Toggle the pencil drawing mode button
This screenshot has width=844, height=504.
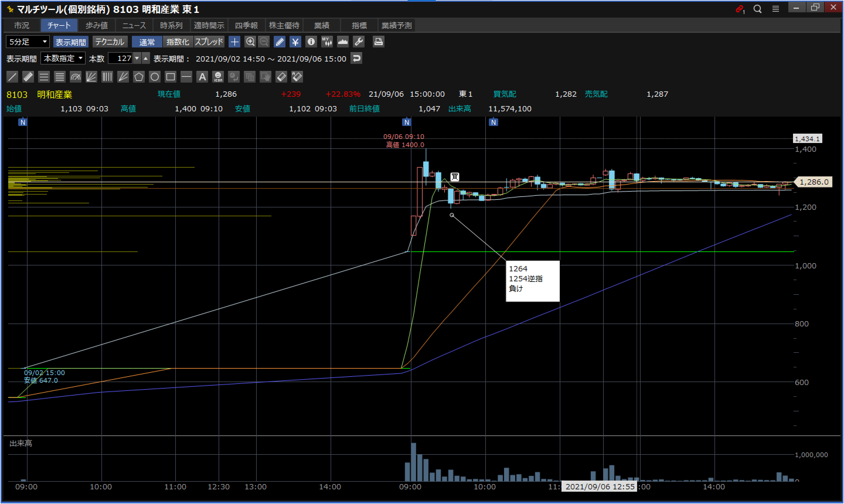pos(280,42)
